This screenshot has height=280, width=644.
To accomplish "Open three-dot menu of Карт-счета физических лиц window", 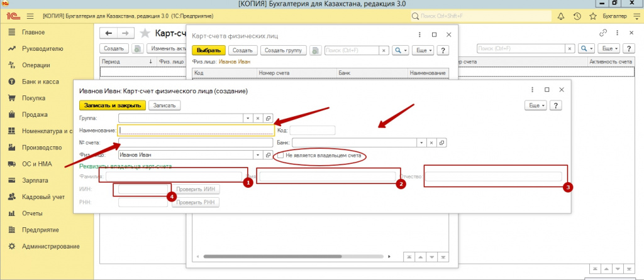I will pyautogui.click(x=419, y=35).
